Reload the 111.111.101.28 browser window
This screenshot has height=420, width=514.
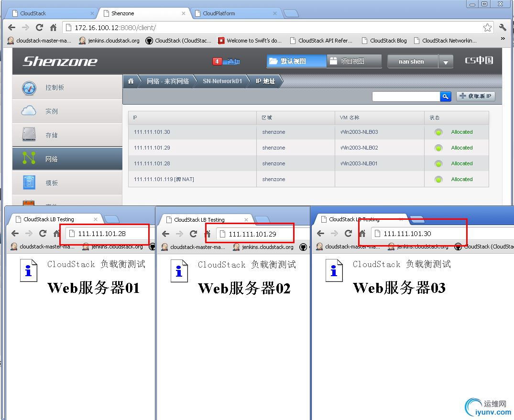(43, 233)
